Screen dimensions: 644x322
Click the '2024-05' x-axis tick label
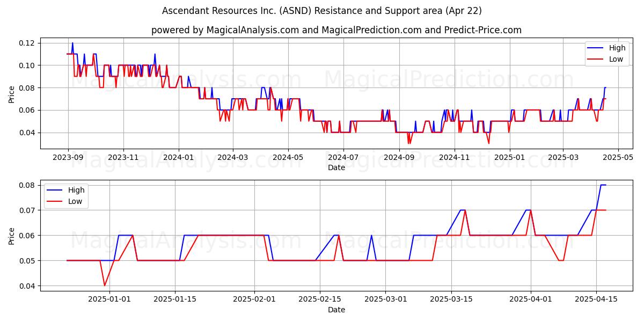click(x=288, y=157)
